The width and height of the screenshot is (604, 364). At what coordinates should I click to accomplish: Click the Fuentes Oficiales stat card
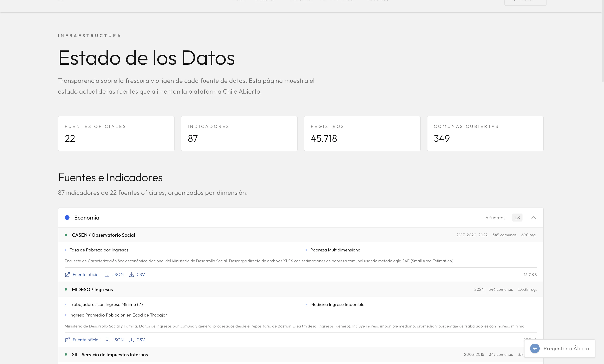pyautogui.click(x=116, y=134)
